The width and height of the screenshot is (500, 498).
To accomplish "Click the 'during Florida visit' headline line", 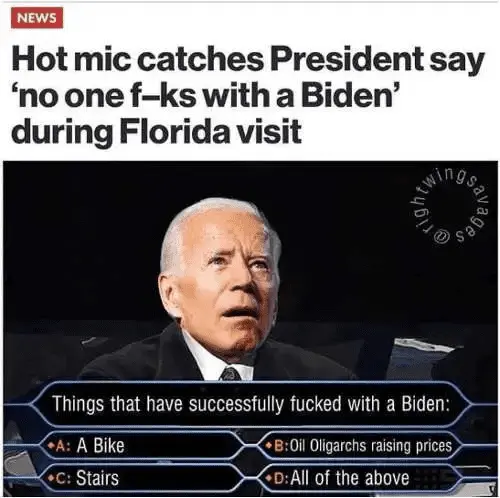I will click(157, 132).
